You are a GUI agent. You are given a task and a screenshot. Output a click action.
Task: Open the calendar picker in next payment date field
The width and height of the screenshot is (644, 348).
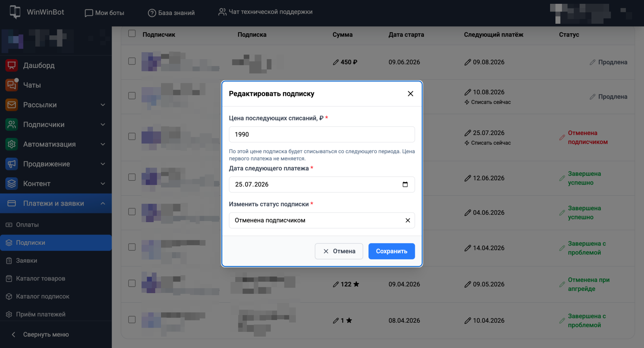405,185
